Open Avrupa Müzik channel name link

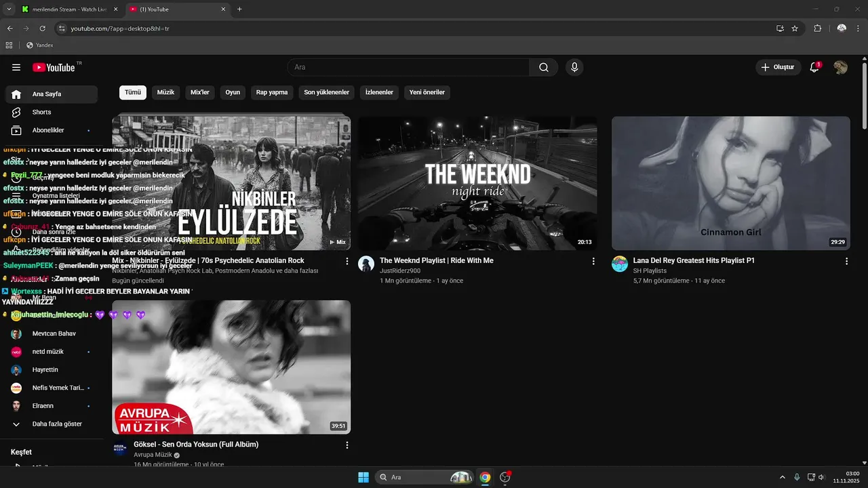(153, 455)
